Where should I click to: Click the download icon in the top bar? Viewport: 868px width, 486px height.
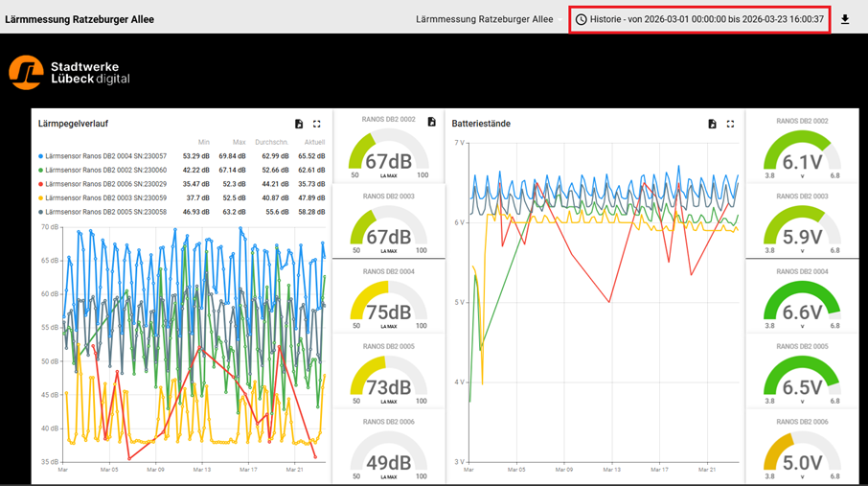click(x=845, y=19)
